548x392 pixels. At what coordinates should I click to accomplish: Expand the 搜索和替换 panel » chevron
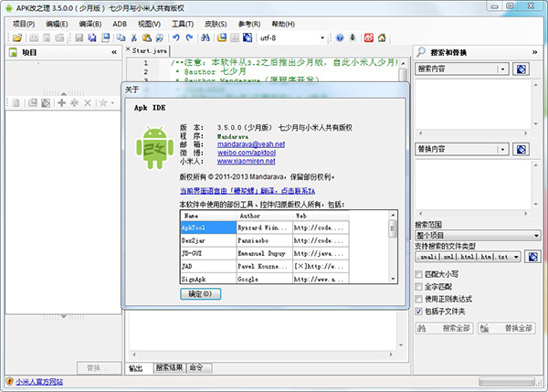click(x=534, y=52)
